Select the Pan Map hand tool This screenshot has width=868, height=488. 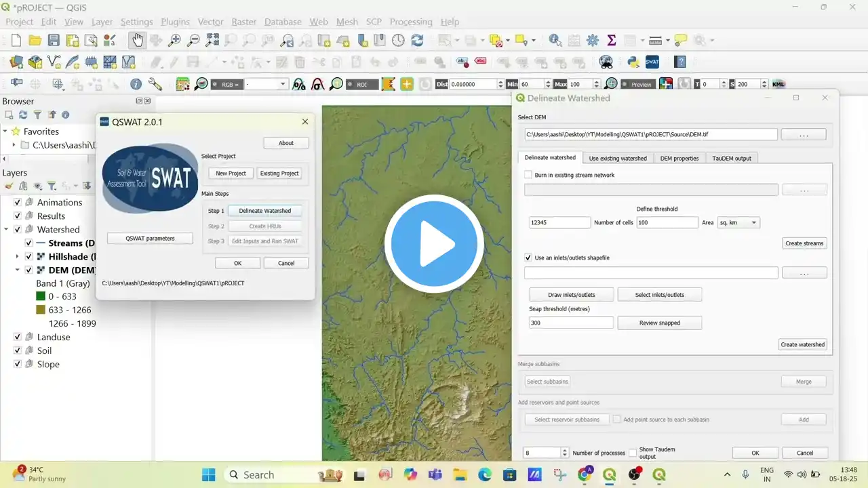point(138,40)
